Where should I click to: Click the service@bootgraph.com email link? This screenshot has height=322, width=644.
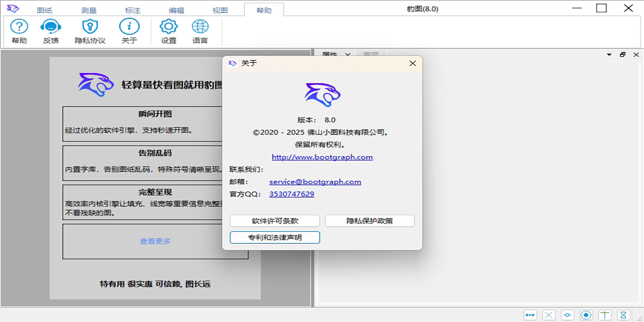[x=315, y=182]
